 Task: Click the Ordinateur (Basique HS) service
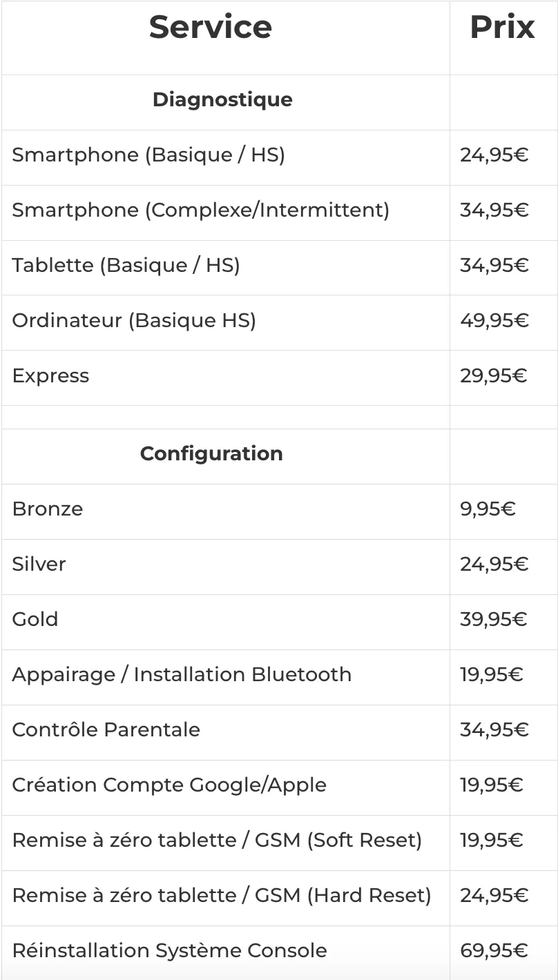point(134,321)
